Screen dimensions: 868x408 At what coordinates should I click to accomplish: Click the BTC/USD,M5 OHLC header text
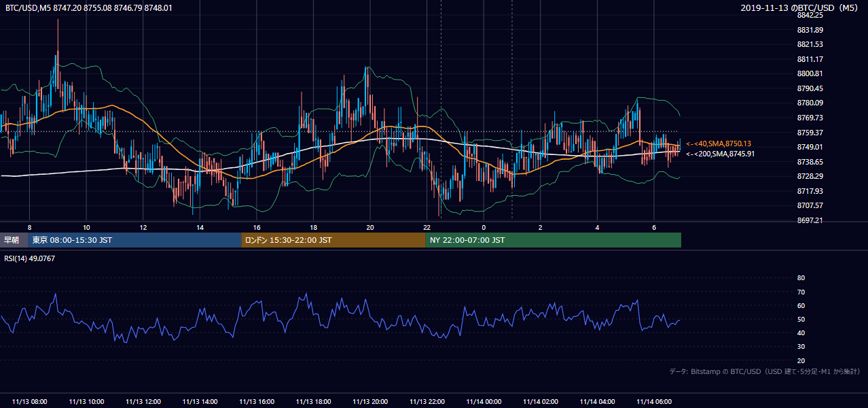(x=89, y=7)
